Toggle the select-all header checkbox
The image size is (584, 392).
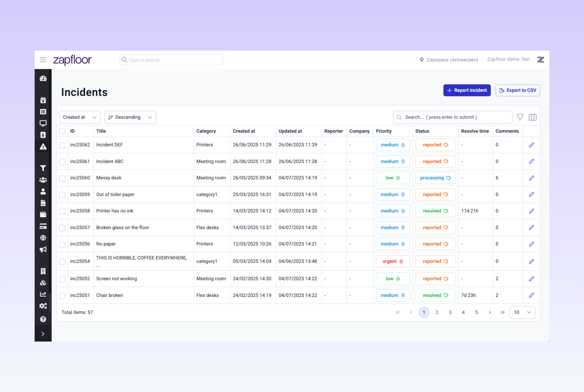[62, 131]
